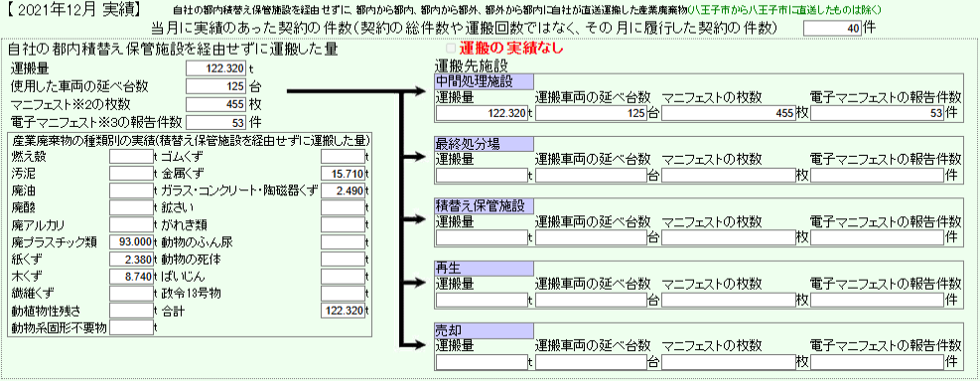
Task: Click the ガラス・コンクリート・陶磁器くず field
Action: click(343, 190)
